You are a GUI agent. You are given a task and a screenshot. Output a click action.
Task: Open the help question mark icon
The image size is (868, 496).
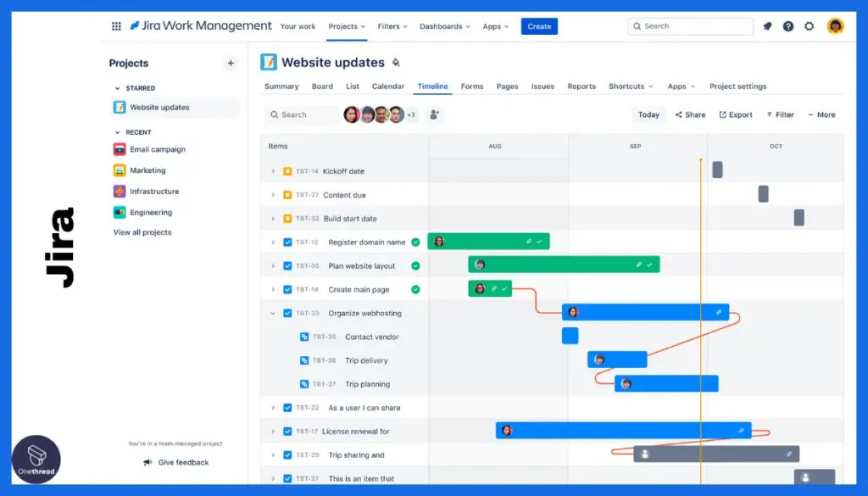pos(788,26)
